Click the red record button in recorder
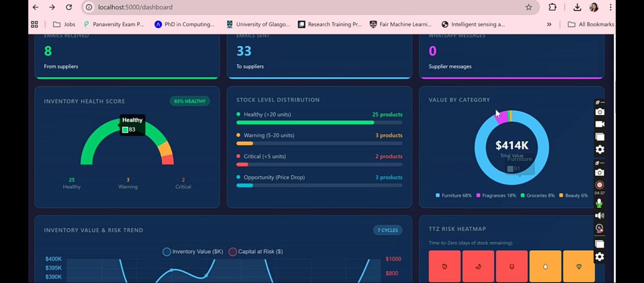Screen dimensions: 644x283 (599, 185)
